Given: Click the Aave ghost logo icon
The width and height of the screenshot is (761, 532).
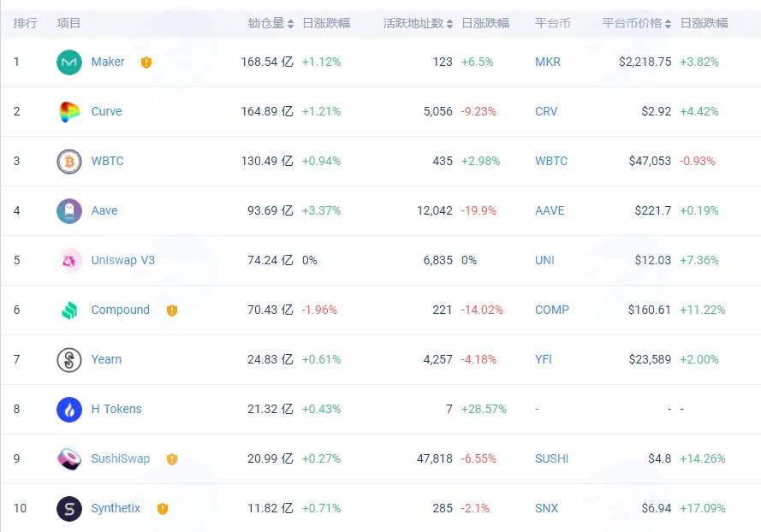Looking at the screenshot, I should (69, 211).
